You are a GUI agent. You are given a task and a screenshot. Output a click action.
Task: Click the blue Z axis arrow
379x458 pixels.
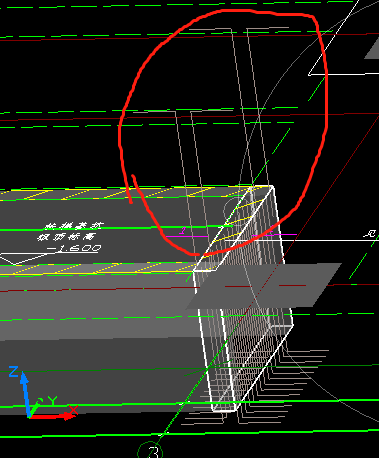pos(25,392)
